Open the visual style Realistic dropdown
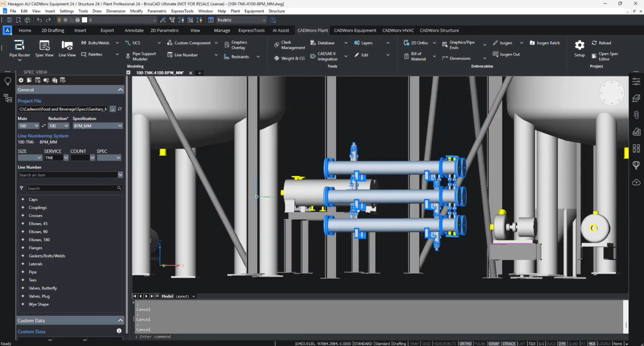Viewport: 644px width, 346px height. click(242, 20)
